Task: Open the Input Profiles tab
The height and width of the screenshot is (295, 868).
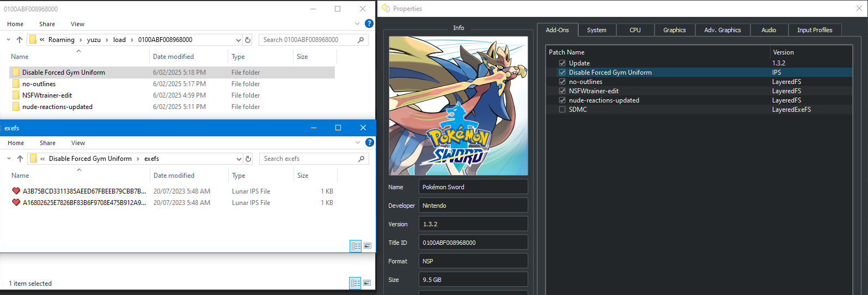Action: (815, 30)
